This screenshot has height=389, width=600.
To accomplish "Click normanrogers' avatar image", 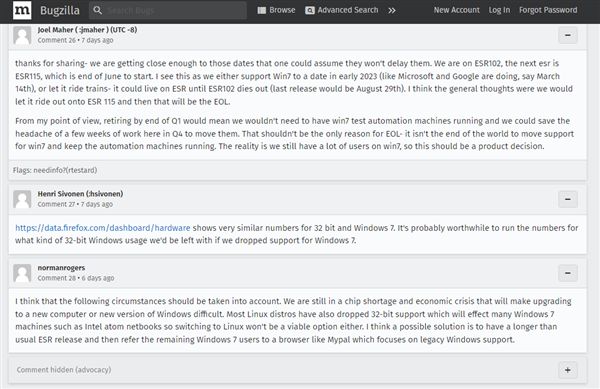I will coord(22,273).
